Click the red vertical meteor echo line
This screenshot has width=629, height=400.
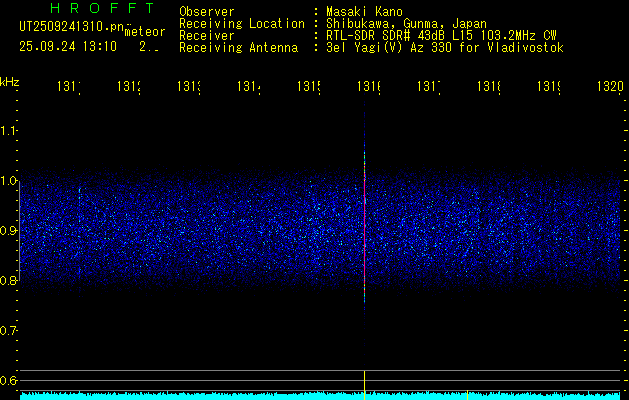pyautogui.click(x=365, y=230)
